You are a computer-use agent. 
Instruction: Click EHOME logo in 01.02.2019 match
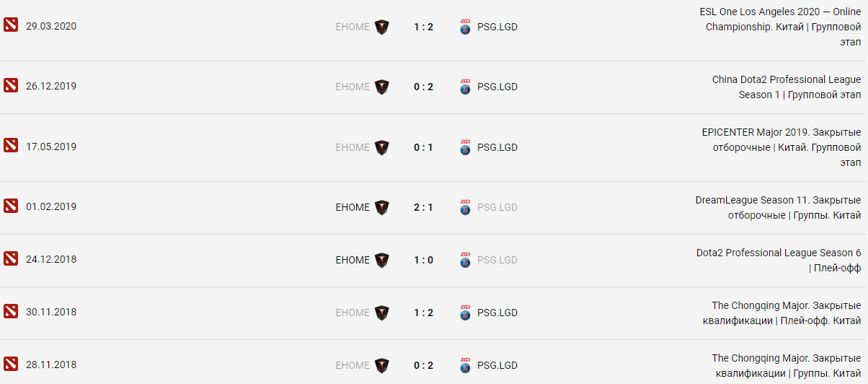381,207
